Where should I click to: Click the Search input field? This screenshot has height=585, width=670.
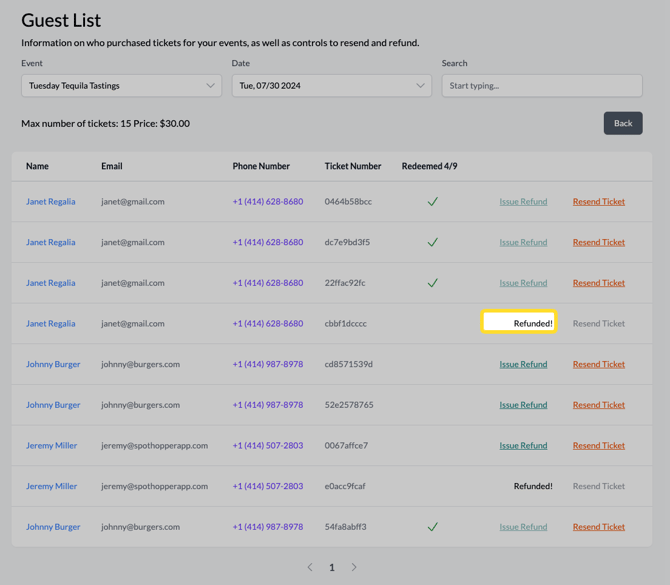point(542,86)
